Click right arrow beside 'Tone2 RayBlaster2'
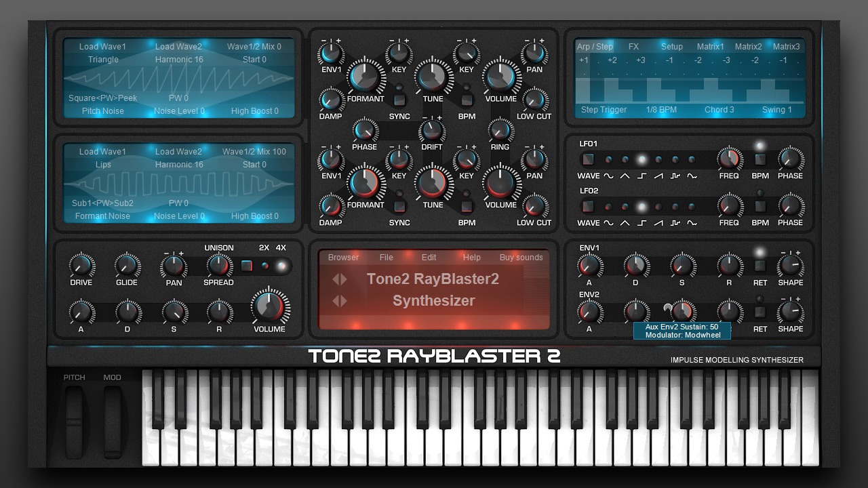 tap(344, 279)
